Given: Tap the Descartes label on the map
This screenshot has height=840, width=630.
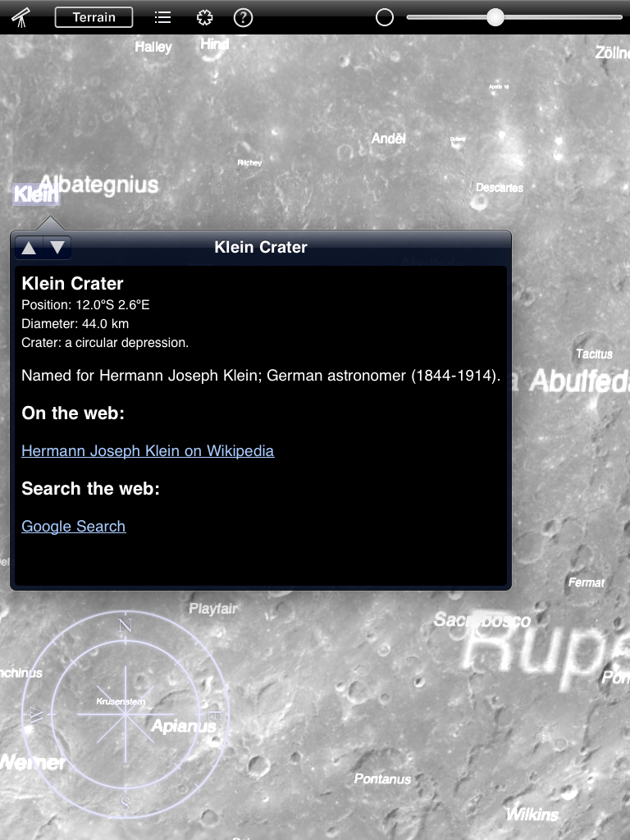Looking at the screenshot, I should click(x=500, y=188).
